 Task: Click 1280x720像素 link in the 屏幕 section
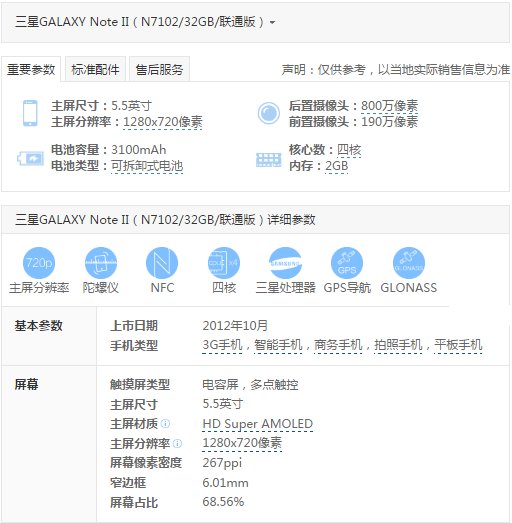(x=242, y=443)
